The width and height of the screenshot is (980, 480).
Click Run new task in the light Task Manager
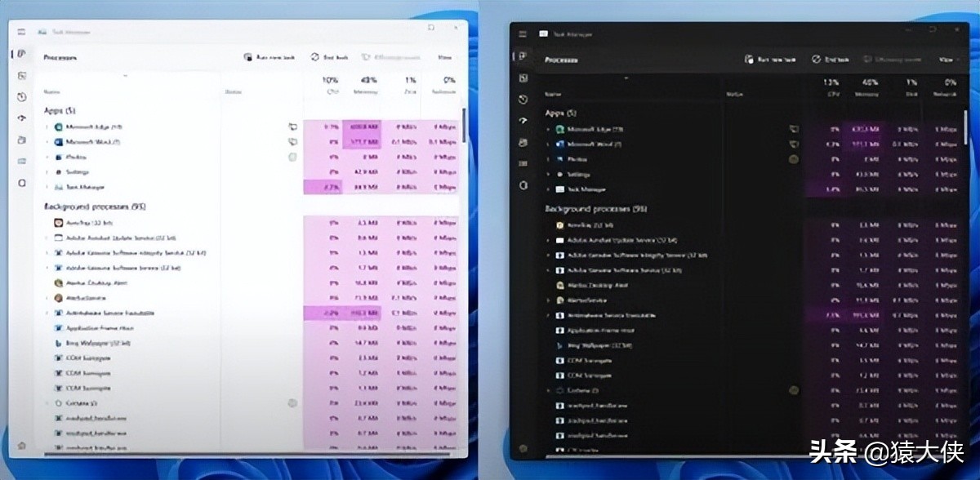point(268,58)
